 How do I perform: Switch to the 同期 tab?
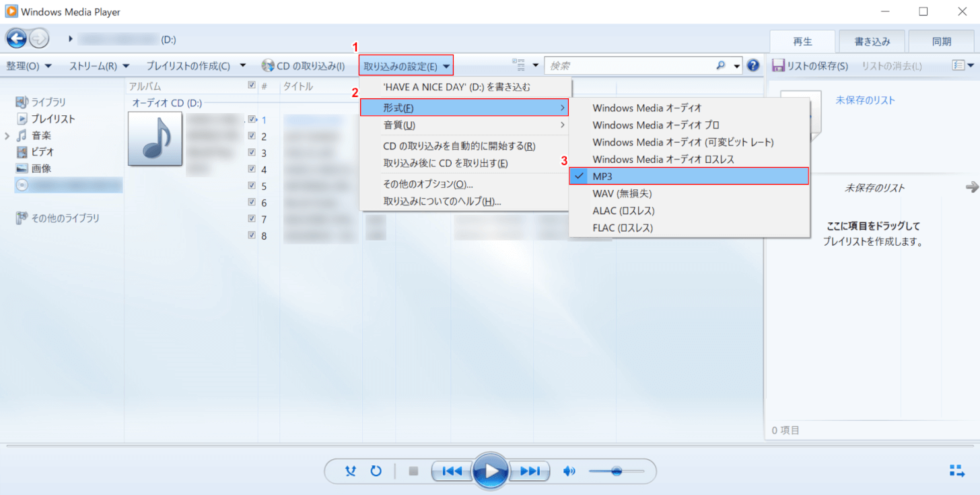(x=942, y=41)
